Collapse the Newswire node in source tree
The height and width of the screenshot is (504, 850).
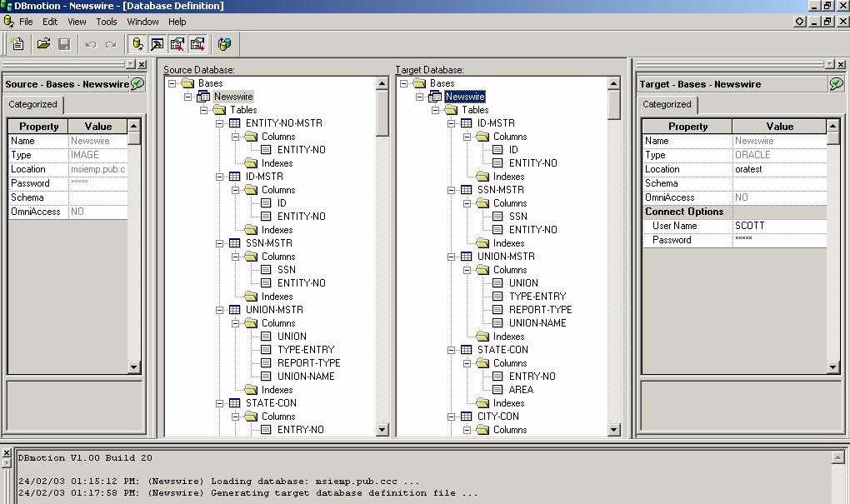[188, 97]
